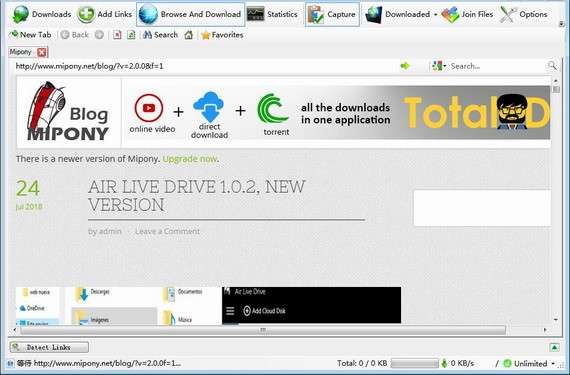
Task: Switch to Browse And Download tab
Action: coord(191,15)
